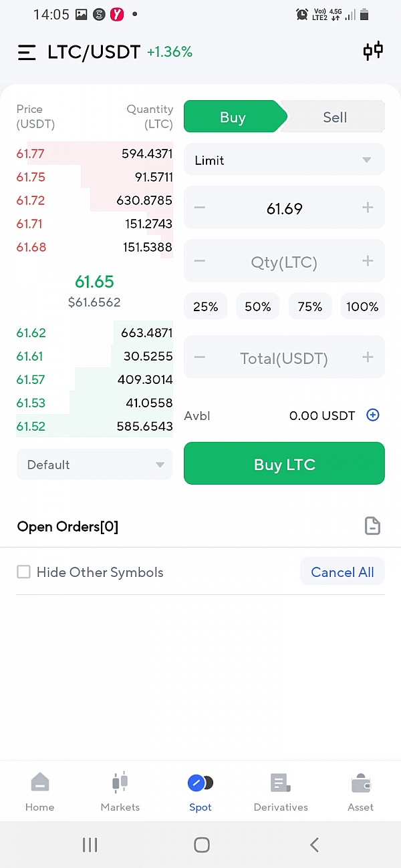Open the candlestick chart view
Image resolution: width=401 pixels, height=868 pixels.
[x=373, y=51]
